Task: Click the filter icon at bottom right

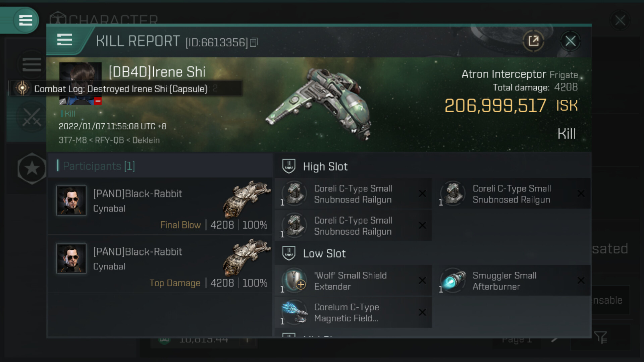Action: pyautogui.click(x=600, y=338)
